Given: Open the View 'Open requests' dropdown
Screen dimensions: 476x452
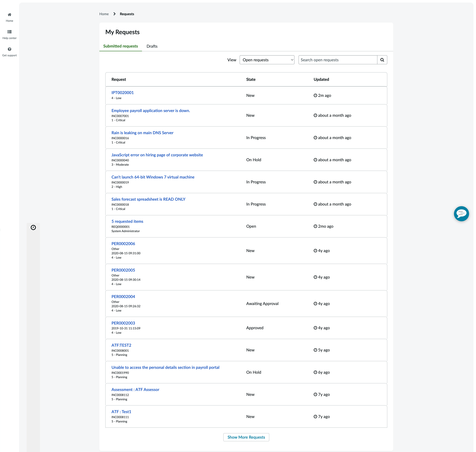Looking at the screenshot, I should [x=267, y=60].
